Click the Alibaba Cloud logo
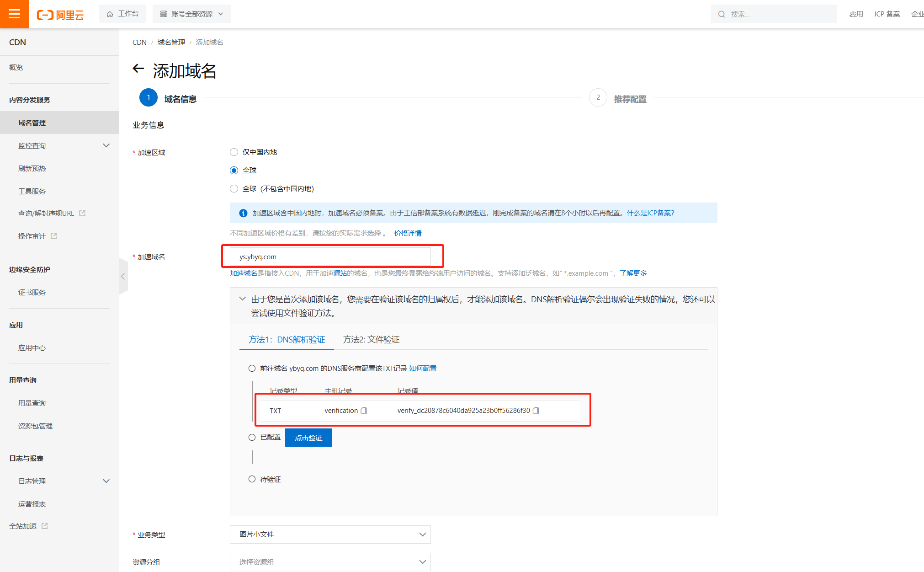924x572 pixels. [60, 15]
